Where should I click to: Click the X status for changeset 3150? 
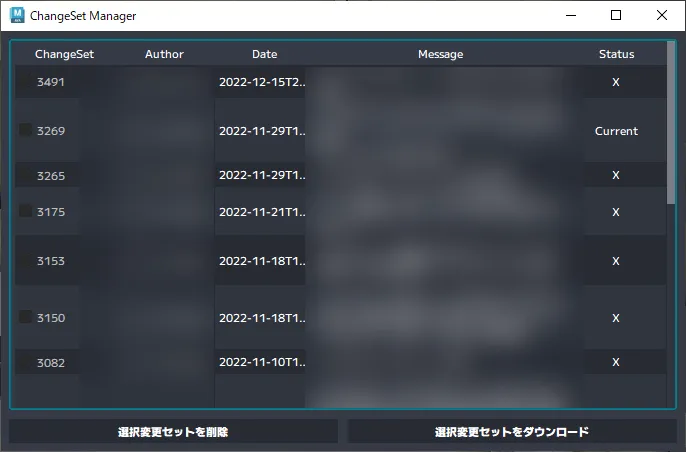point(616,318)
